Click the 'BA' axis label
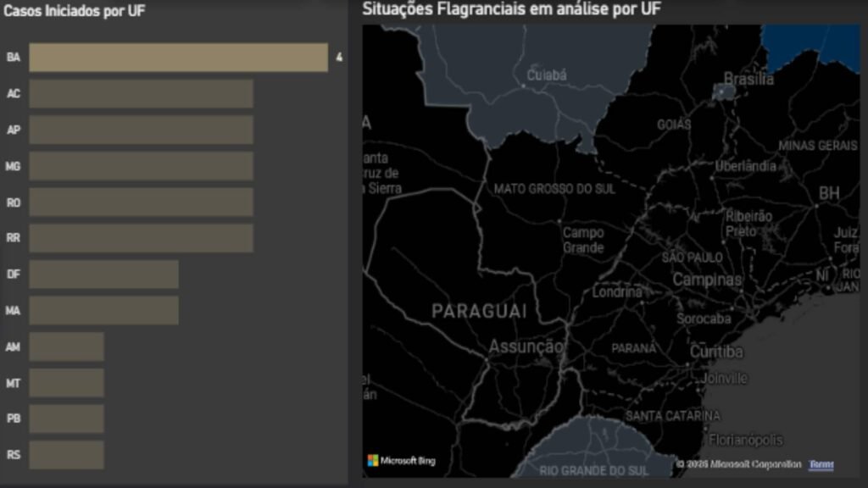Viewport: 868px width, 488px height. click(x=14, y=58)
